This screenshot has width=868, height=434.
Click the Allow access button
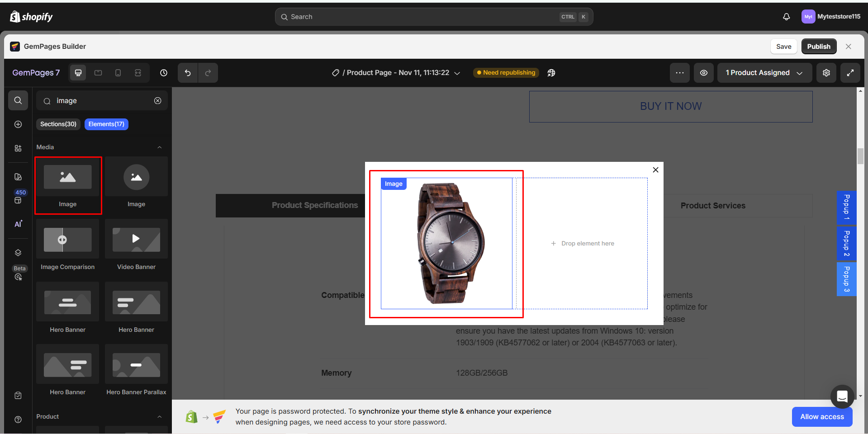822,417
